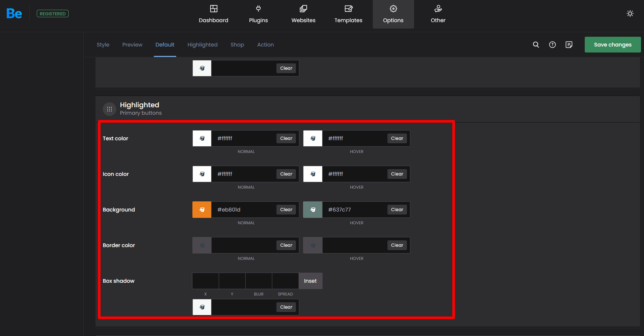644x336 pixels.
Task: Open the hover Background color swatch #637c77
Action: pyautogui.click(x=313, y=210)
